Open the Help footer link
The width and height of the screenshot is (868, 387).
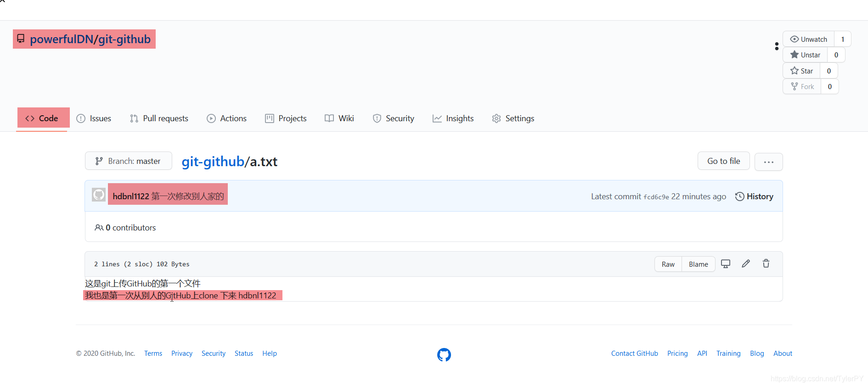(x=270, y=353)
